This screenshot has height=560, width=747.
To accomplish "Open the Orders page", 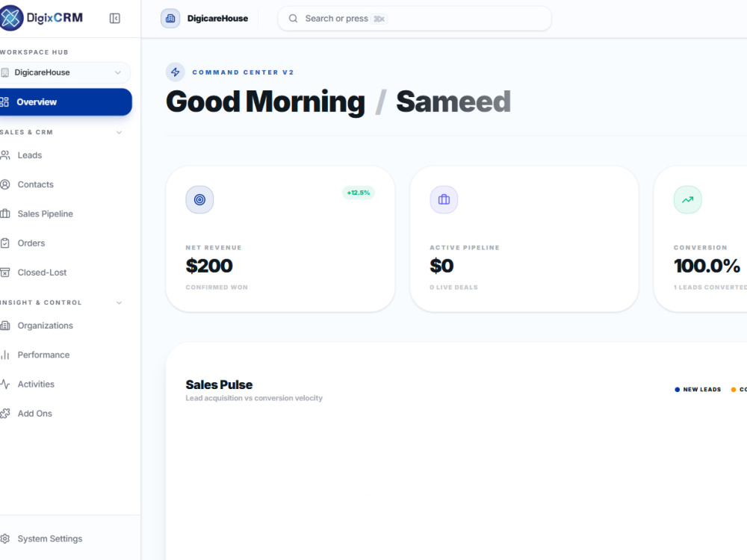I will pyautogui.click(x=31, y=243).
